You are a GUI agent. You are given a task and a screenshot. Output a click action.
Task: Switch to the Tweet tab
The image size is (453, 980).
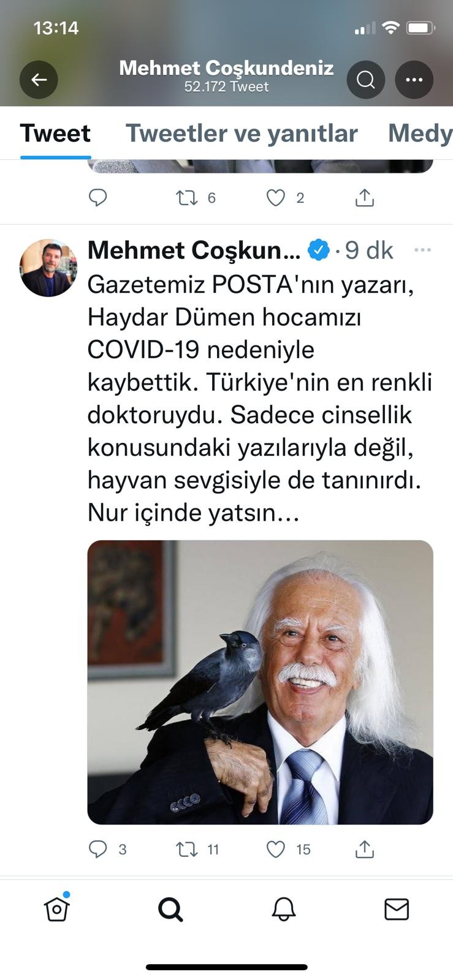click(55, 134)
